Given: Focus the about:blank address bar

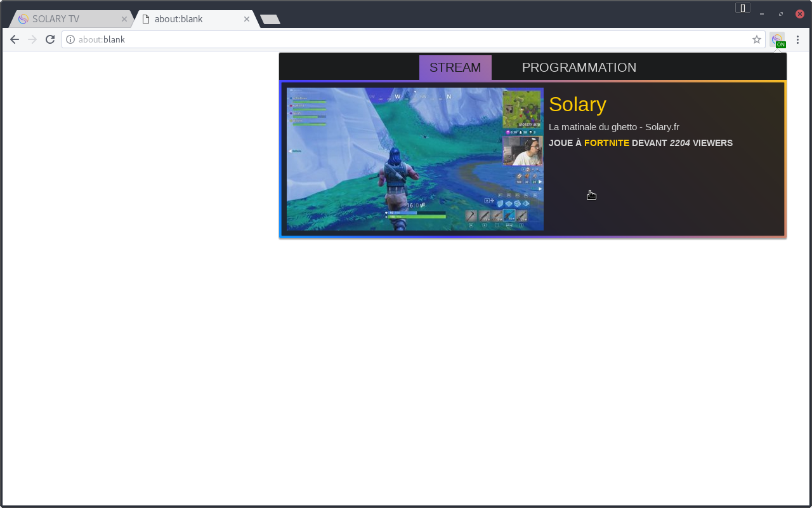Looking at the screenshot, I should tap(414, 39).
